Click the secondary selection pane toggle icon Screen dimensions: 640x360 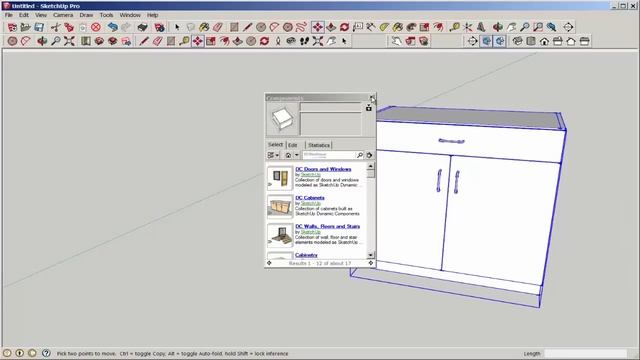pyautogui.click(x=369, y=108)
